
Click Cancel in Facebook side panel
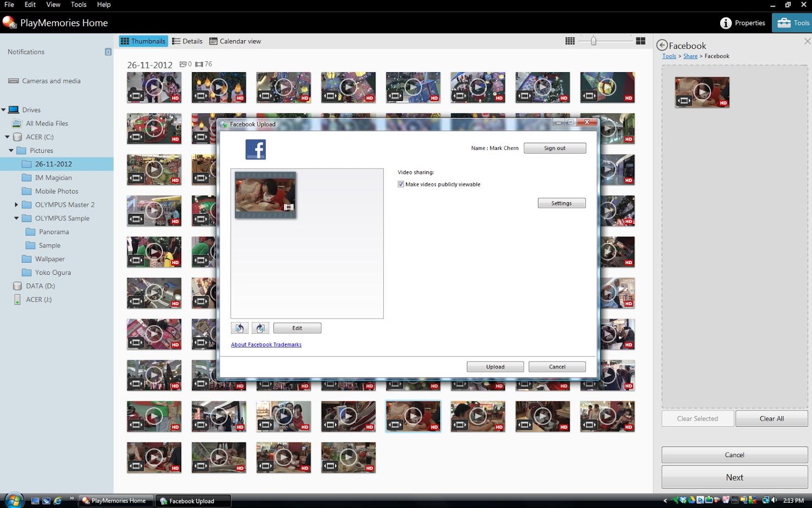(734, 455)
